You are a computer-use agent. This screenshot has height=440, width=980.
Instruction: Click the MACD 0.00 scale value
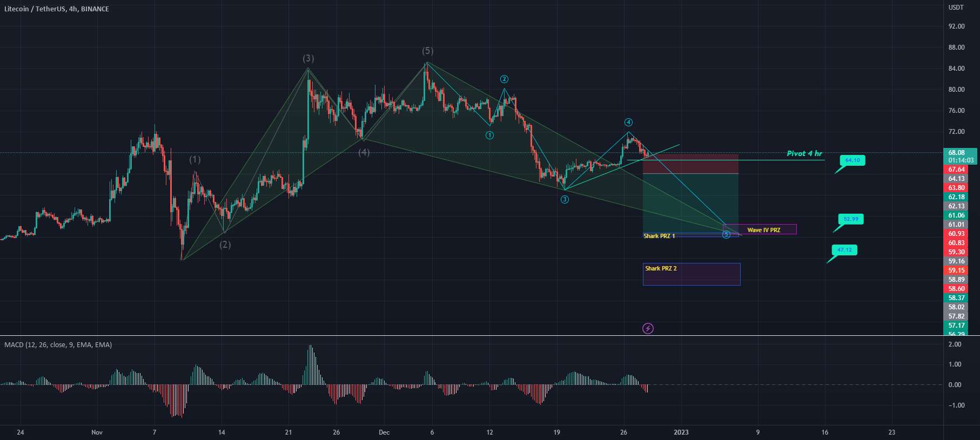(x=955, y=385)
